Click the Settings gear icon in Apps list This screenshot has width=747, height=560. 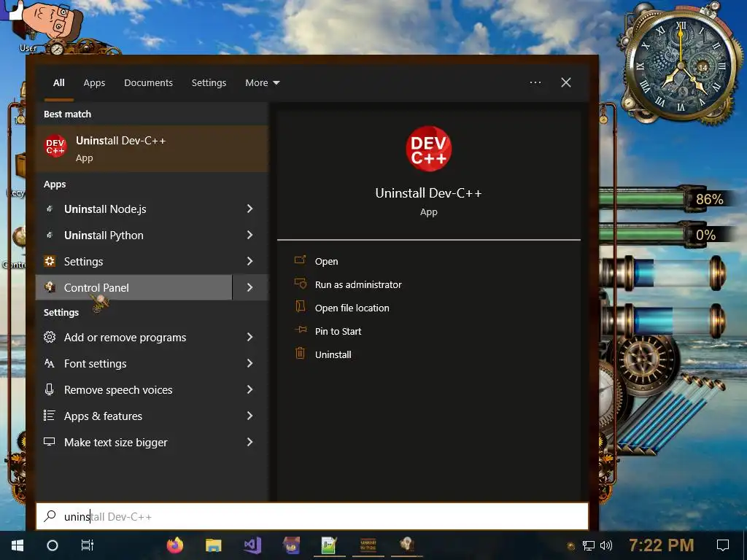[x=50, y=261]
